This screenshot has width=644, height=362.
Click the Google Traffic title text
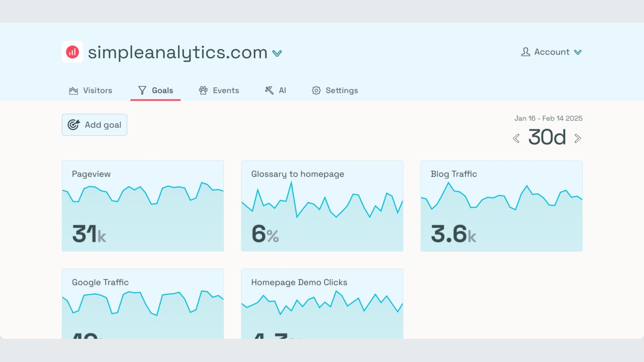[100, 282]
